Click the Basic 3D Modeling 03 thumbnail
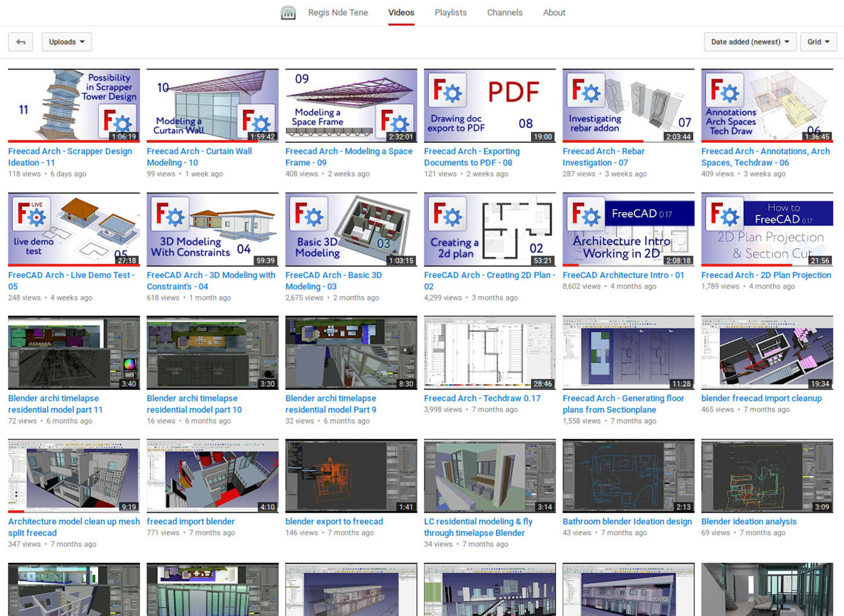This screenshot has width=844, height=616. coord(351,229)
